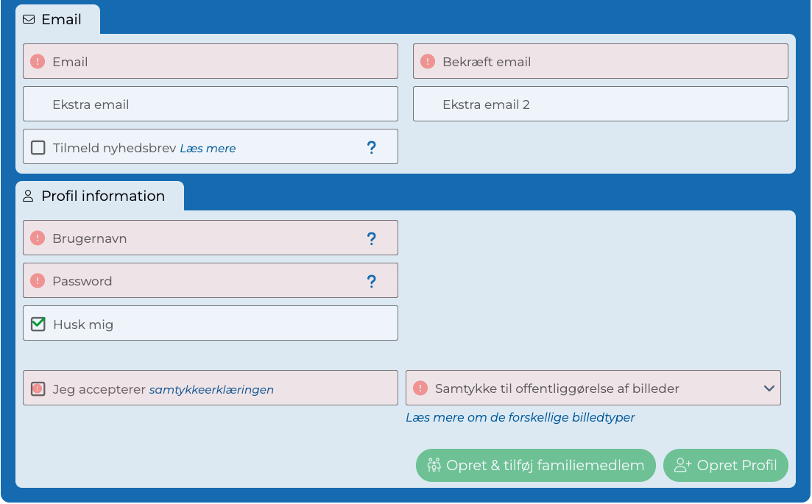Open the help icon next to Password
The image size is (812, 504).
tap(372, 280)
